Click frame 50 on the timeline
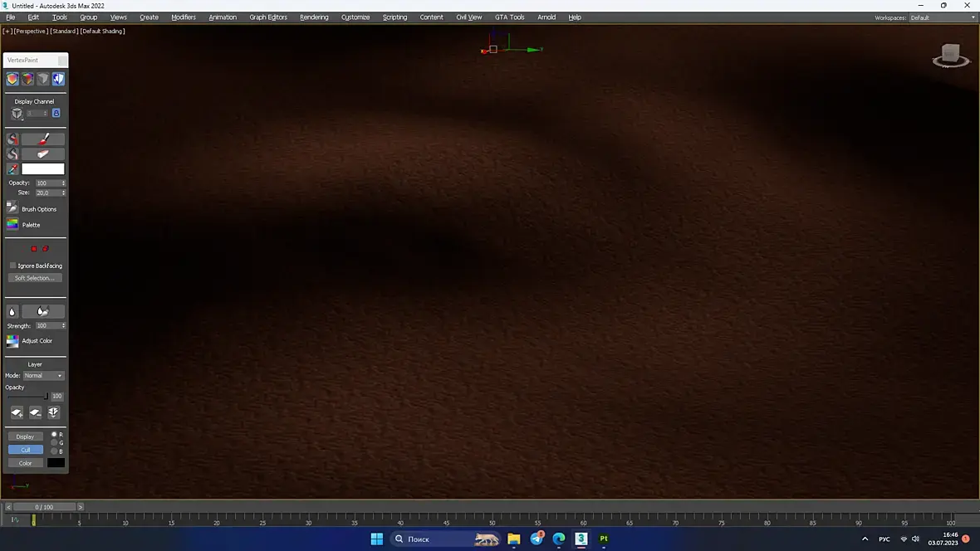Image resolution: width=980 pixels, height=551 pixels. tap(492, 519)
